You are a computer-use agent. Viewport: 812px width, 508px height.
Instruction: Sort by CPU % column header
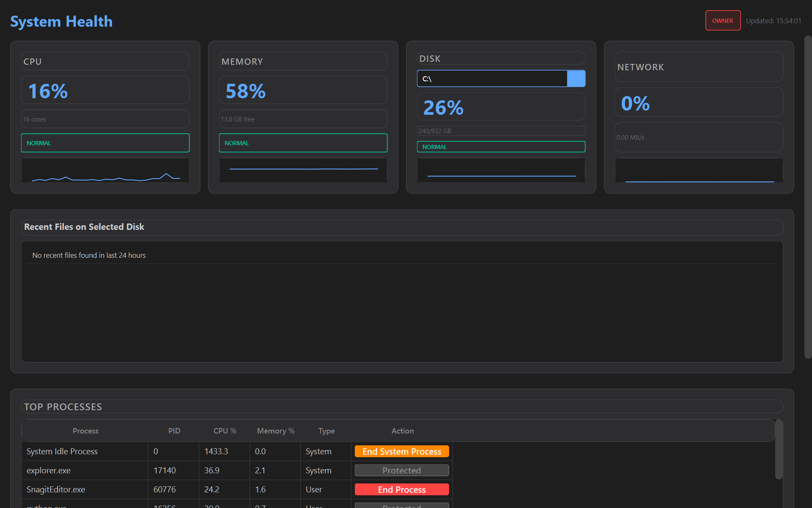(x=225, y=431)
